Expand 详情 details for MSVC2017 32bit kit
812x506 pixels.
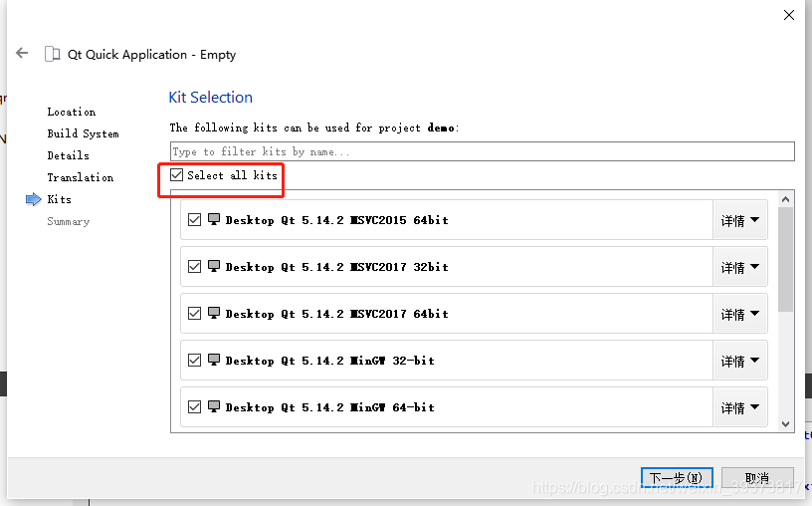click(740, 267)
